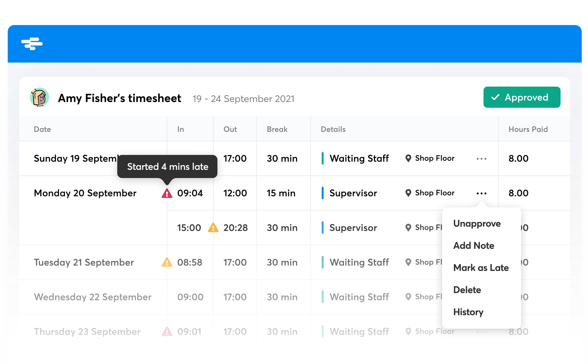Click the location pin beside Monday's Supervisor shift
588x364 pixels.
point(408,193)
